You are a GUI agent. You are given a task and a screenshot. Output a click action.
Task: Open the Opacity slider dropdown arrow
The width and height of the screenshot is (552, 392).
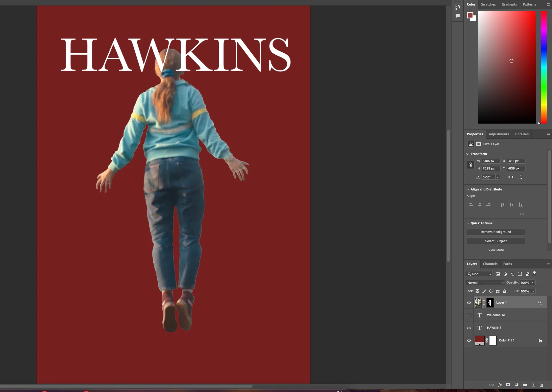pyautogui.click(x=534, y=283)
